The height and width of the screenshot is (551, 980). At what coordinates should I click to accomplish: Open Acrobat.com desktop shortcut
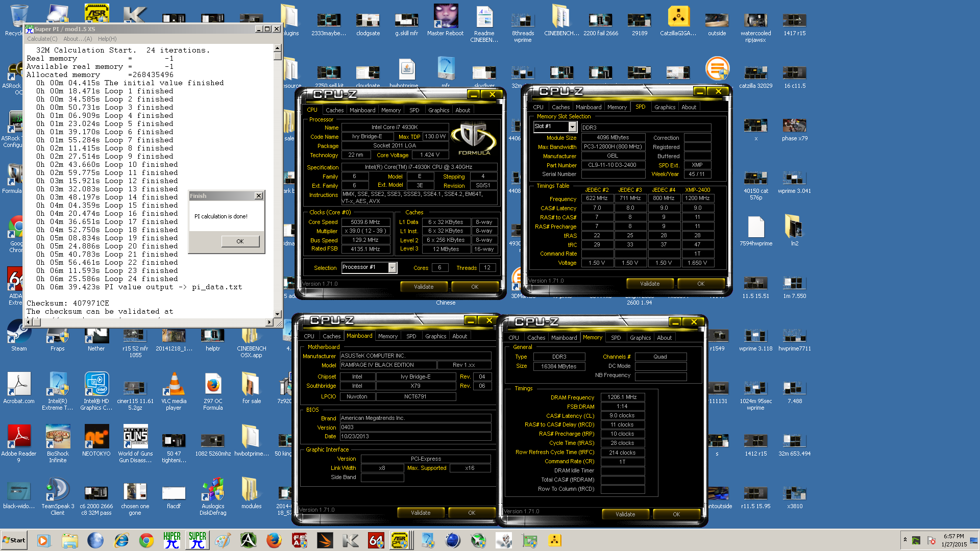(x=19, y=389)
